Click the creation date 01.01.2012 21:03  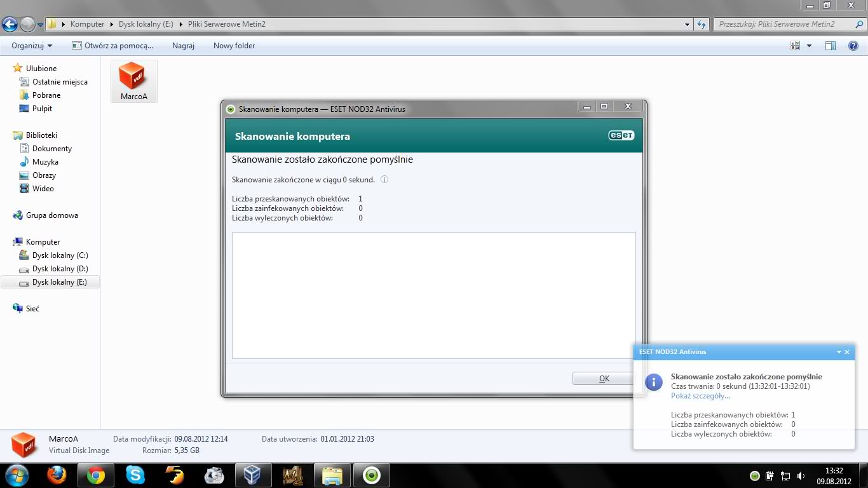347,439
